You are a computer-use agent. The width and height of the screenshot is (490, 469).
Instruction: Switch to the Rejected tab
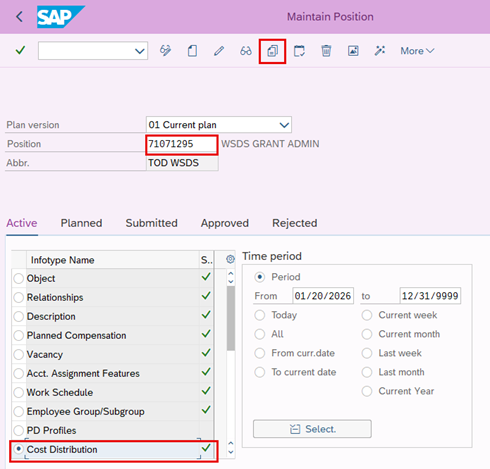coord(295,223)
